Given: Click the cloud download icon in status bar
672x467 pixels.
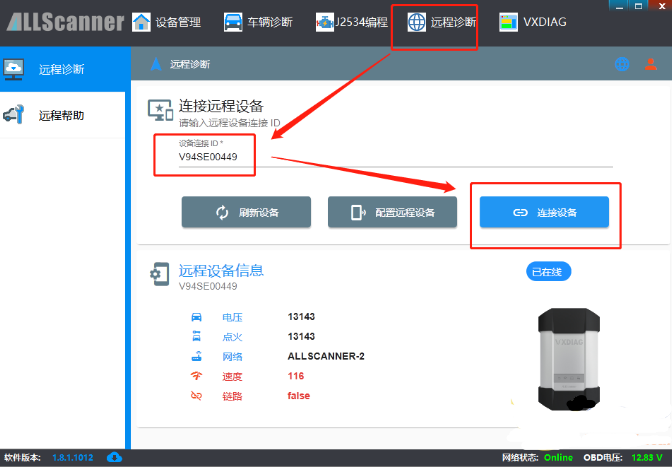Looking at the screenshot, I should point(114,457).
